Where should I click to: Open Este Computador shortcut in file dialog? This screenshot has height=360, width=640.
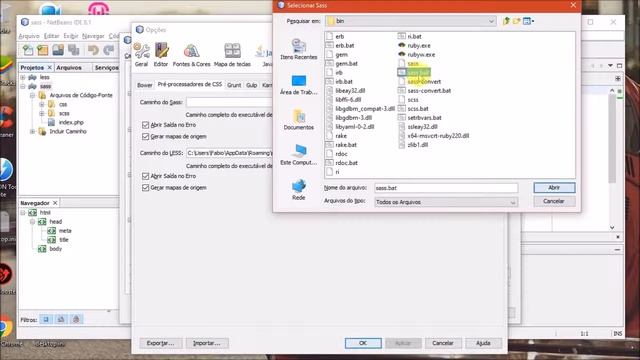pyautogui.click(x=299, y=155)
